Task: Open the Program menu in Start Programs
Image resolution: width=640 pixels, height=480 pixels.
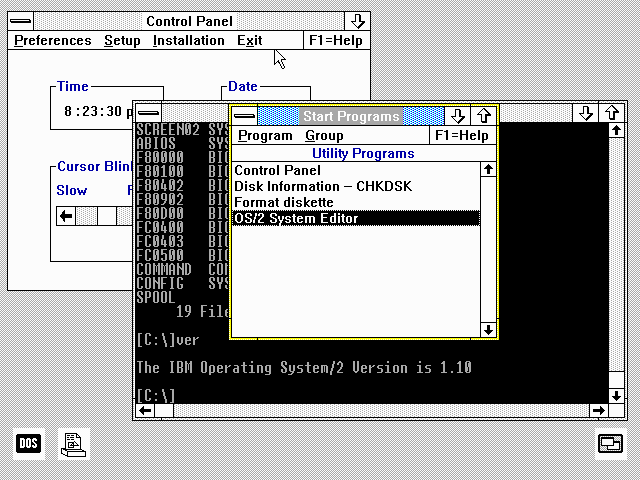Action: [x=265, y=136]
